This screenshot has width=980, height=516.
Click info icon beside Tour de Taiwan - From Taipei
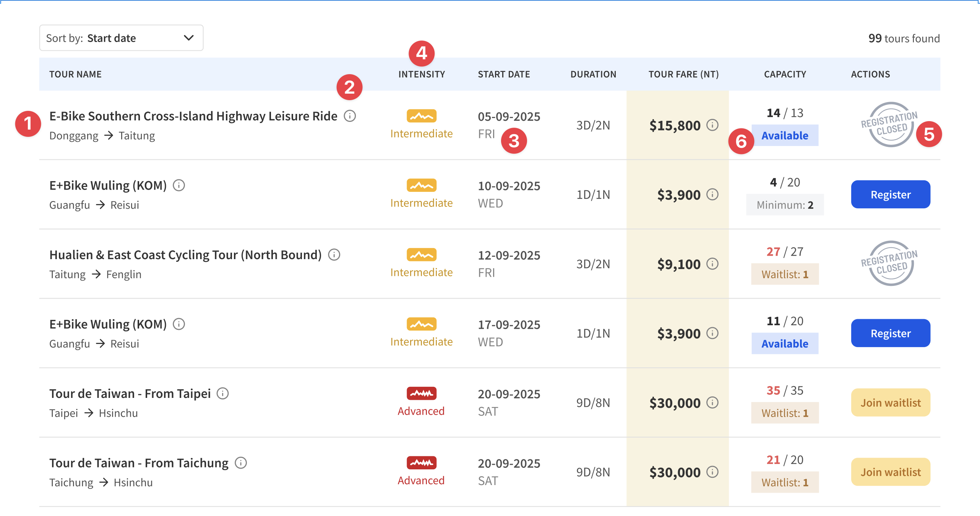222,393
